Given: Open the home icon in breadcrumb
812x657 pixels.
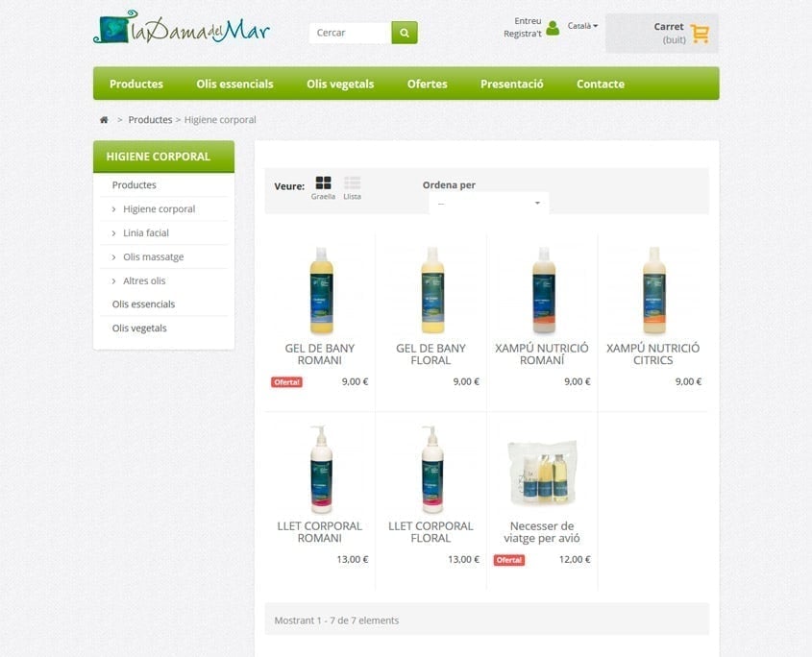Looking at the screenshot, I should [x=104, y=120].
